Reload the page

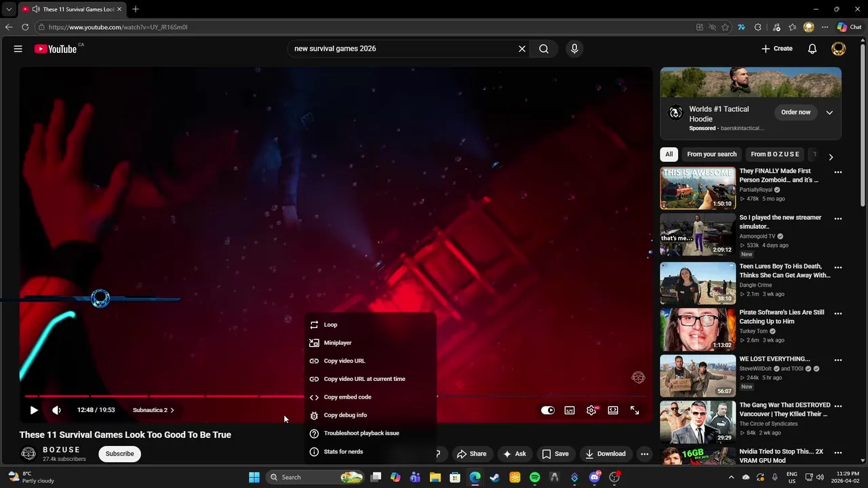pos(25,27)
